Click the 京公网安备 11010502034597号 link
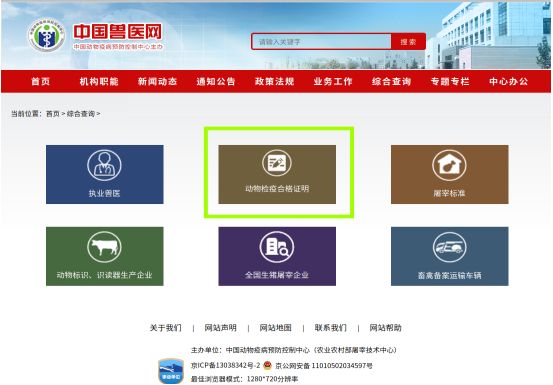This screenshot has width=553, height=385. tap(324, 366)
